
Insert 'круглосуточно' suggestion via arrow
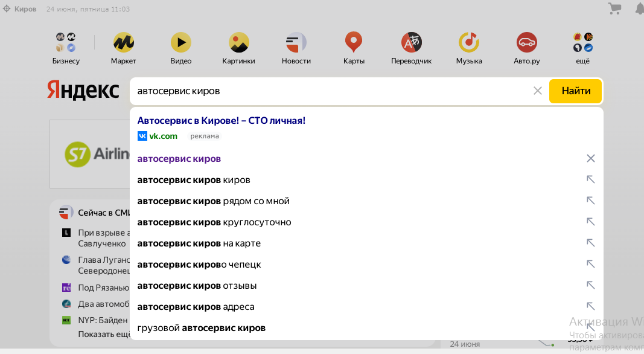point(591,222)
